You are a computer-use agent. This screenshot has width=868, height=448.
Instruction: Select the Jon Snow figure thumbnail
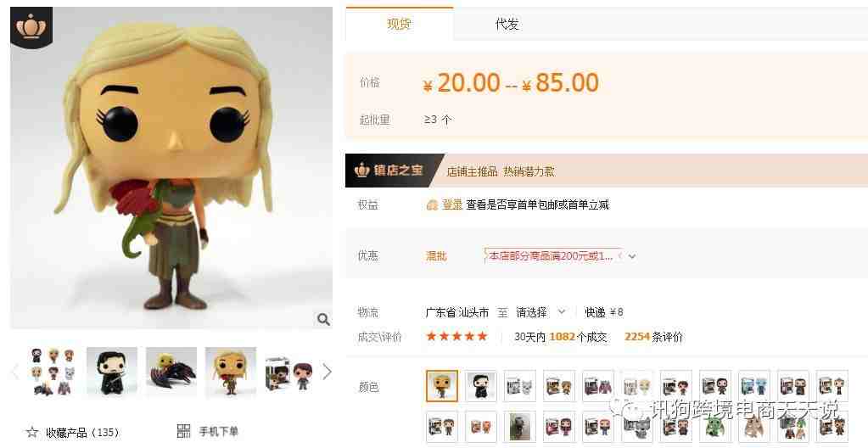click(112, 372)
